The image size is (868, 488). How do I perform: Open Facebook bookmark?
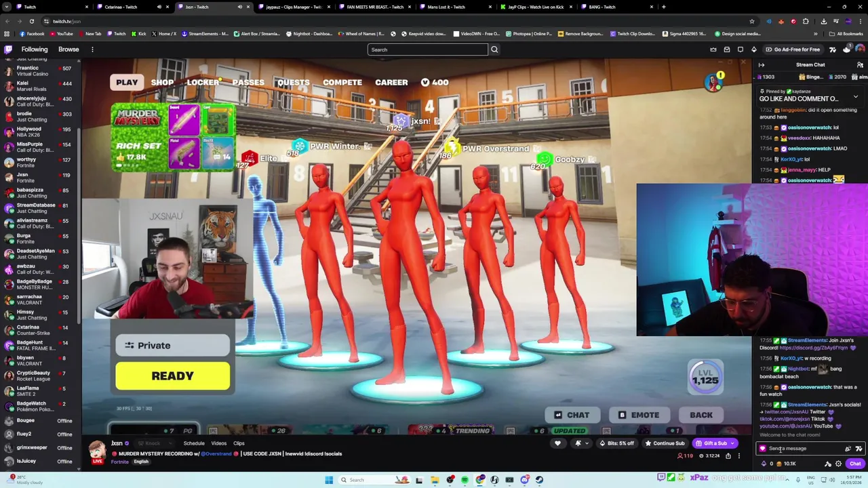coord(32,33)
